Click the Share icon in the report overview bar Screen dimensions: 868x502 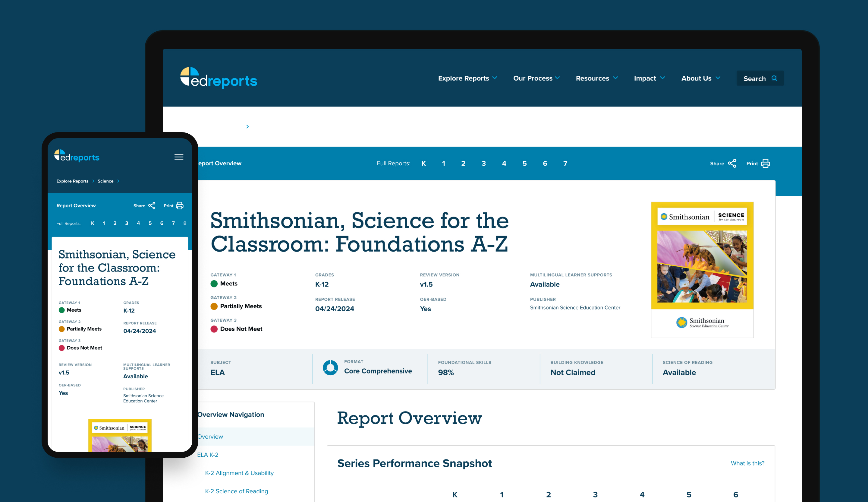pyautogui.click(x=732, y=163)
